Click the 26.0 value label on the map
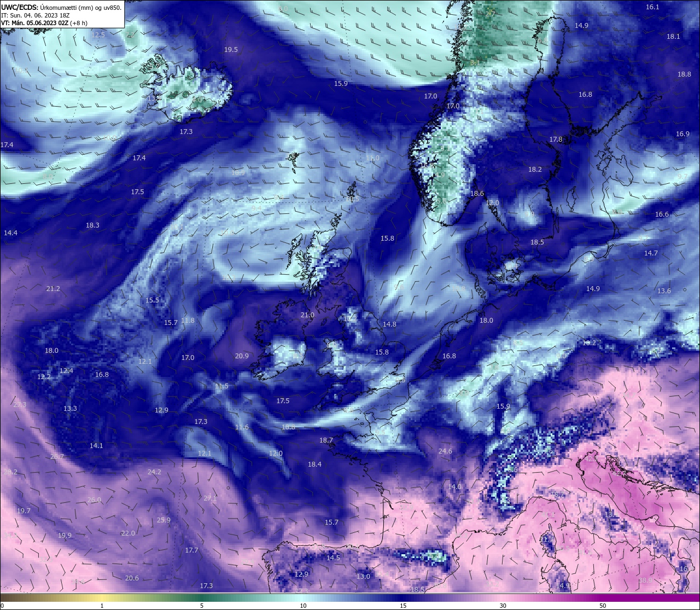Screen dimensions: 700x610 [94, 500]
